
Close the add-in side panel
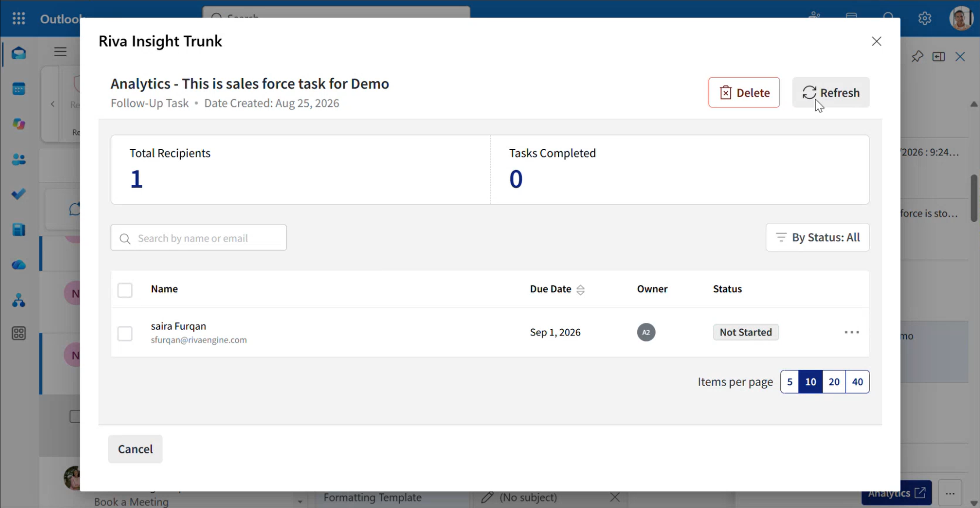[x=960, y=57]
